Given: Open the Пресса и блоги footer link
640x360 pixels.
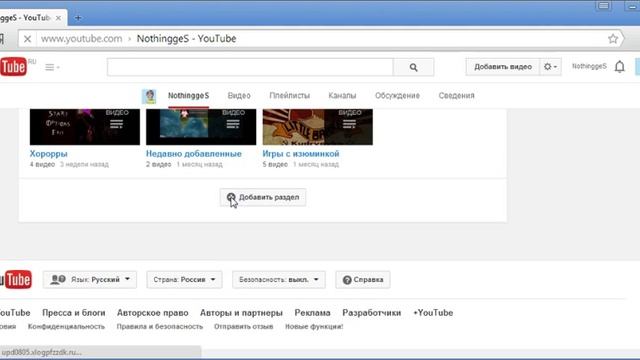Looking at the screenshot, I should (x=74, y=313).
